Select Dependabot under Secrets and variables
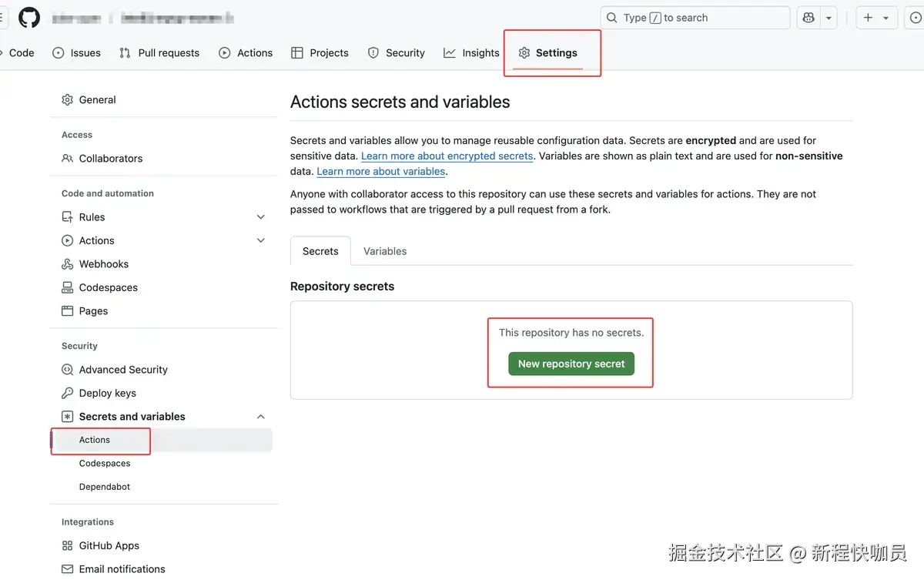Viewport: 924px width, 580px height. click(x=105, y=487)
